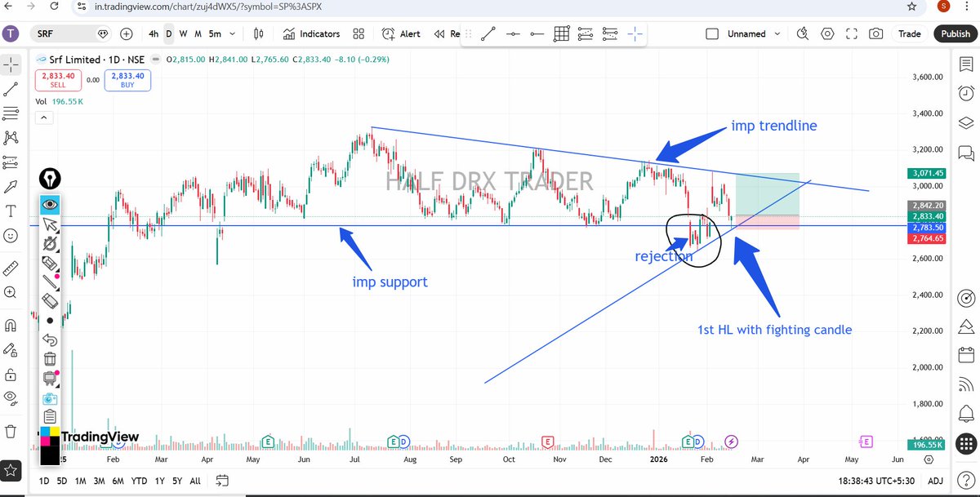Open the alerts clock icon on right sidebar
Viewport: 980px width, 497px height.
pyautogui.click(x=966, y=93)
